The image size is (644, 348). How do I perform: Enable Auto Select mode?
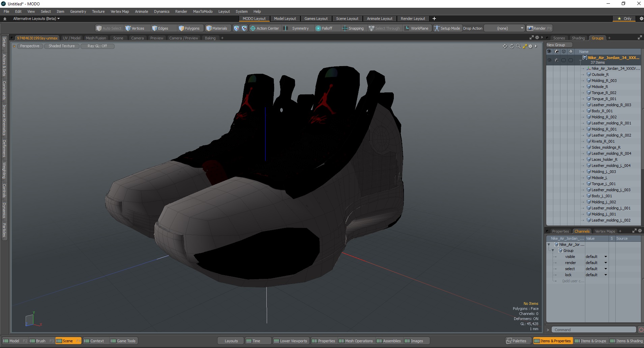(x=109, y=28)
